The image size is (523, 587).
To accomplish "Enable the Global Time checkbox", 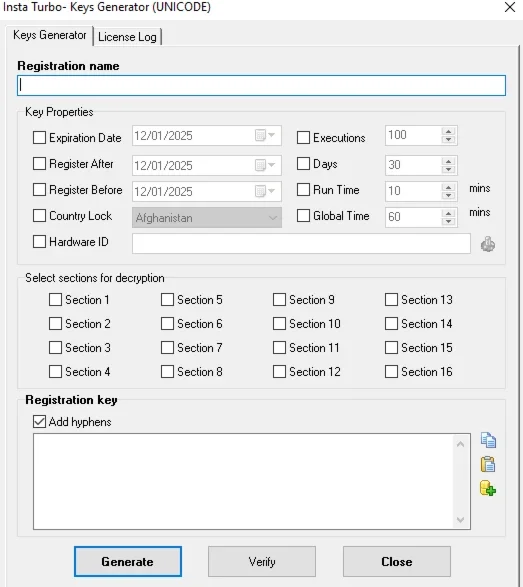I will pyautogui.click(x=303, y=216).
